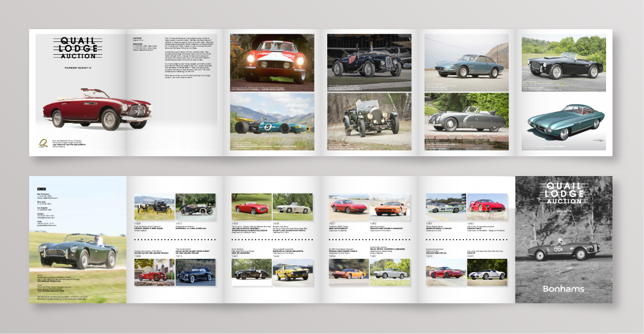Open the grey convertible by the pond photo
The image size is (644, 334).
point(467,121)
